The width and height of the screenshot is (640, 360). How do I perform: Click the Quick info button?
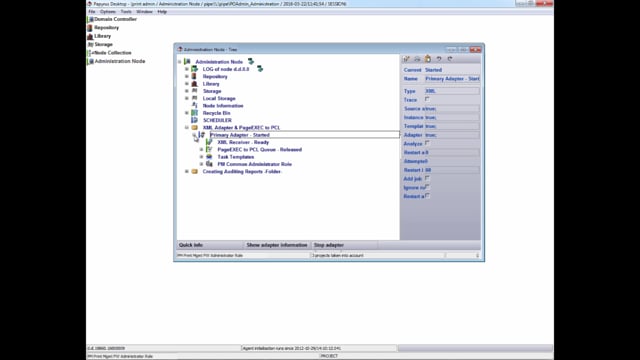pos(210,245)
